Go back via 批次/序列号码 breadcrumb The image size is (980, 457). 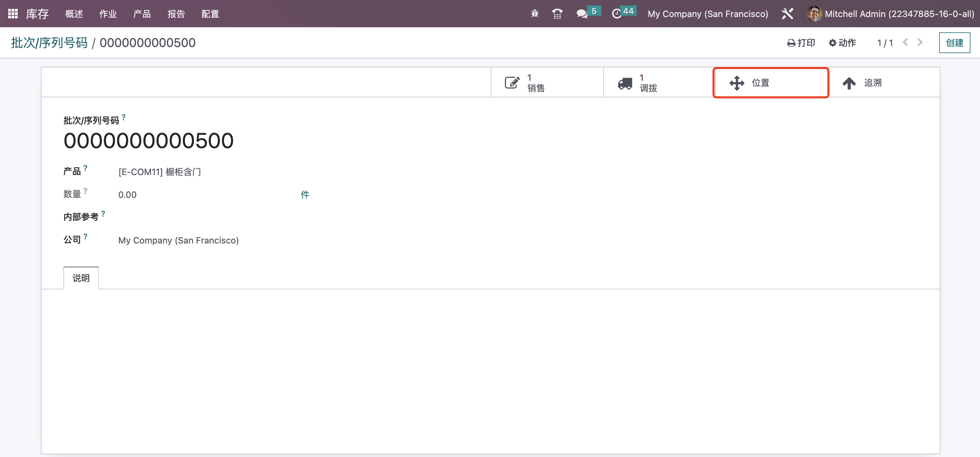pos(49,43)
